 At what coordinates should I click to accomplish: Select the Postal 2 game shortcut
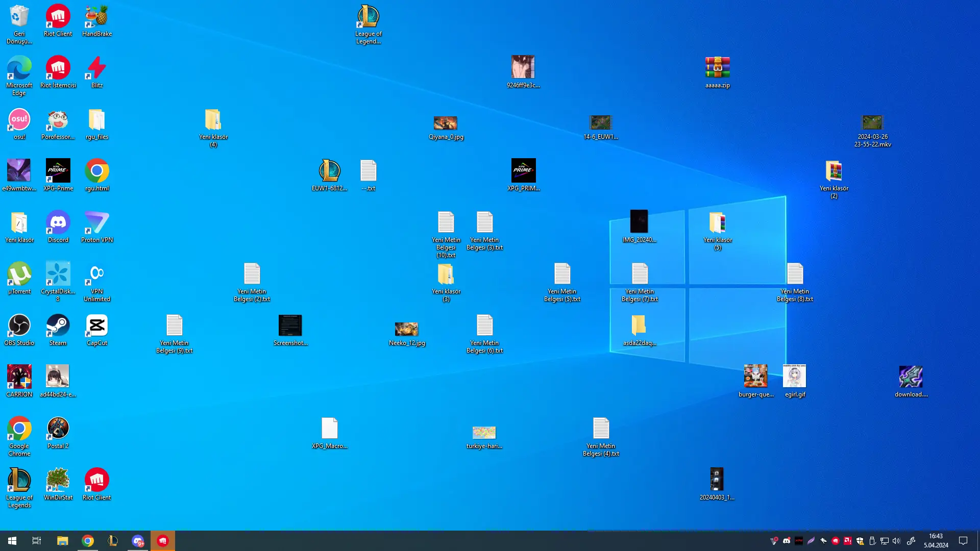[58, 433]
